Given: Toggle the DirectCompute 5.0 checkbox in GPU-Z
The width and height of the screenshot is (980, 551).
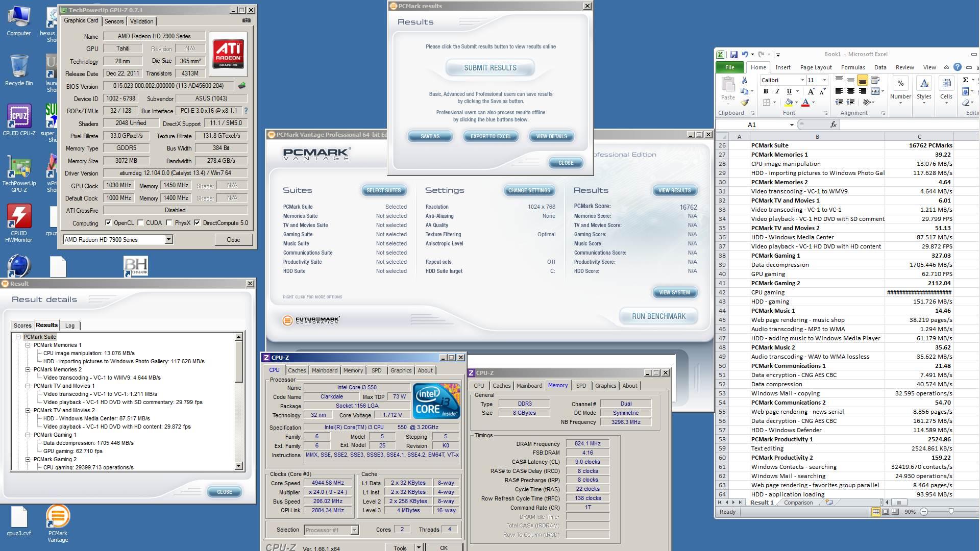Looking at the screenshot, I should click(197, 223).
